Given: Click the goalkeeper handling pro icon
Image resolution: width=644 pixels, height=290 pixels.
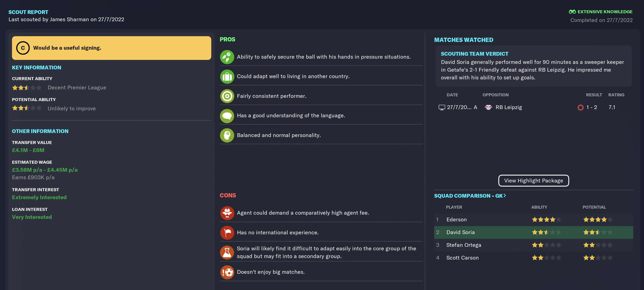Looking at the screenshot, I should coord(227,57).
